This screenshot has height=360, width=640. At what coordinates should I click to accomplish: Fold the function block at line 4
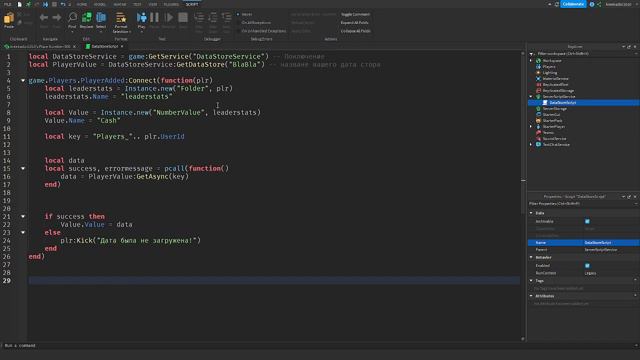coord(23,80)
